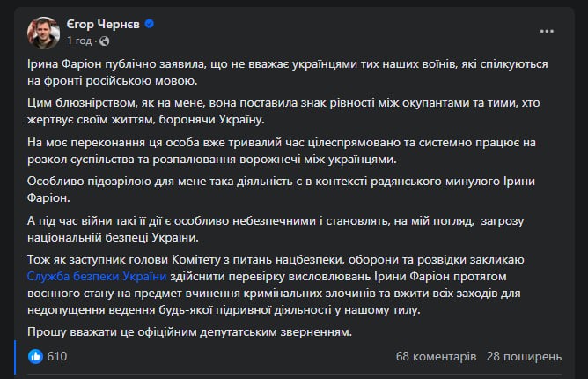
Task: Click the globe public-audience icon
Action: click(x=105, y=41)
